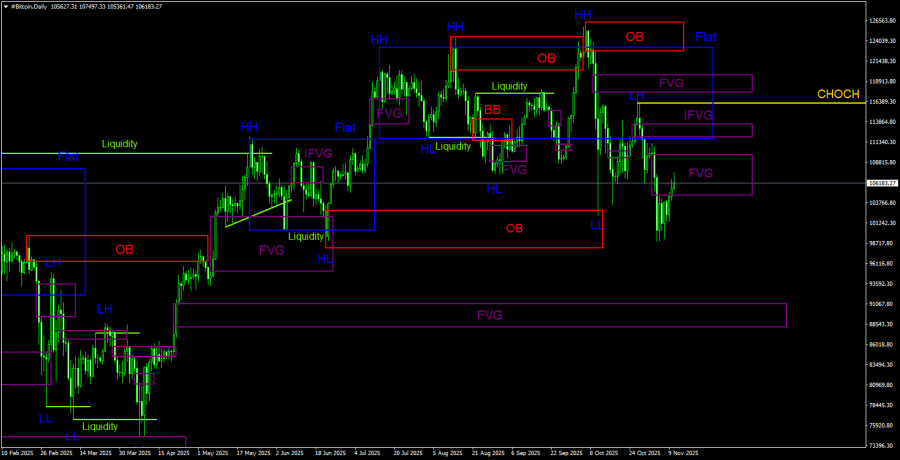Screen dimensions: 900x460
Task: Select the wide FVG zone label near 90000
Action: point(489,315)
